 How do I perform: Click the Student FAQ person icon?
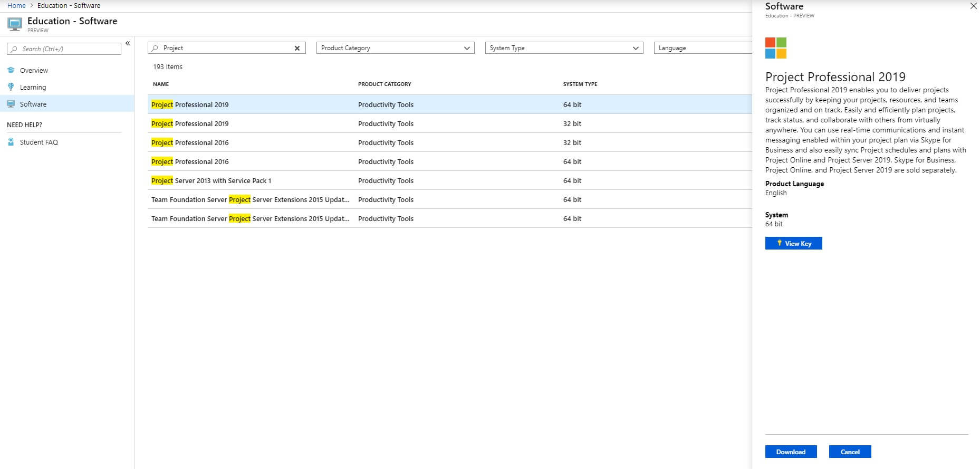point(11,142)
